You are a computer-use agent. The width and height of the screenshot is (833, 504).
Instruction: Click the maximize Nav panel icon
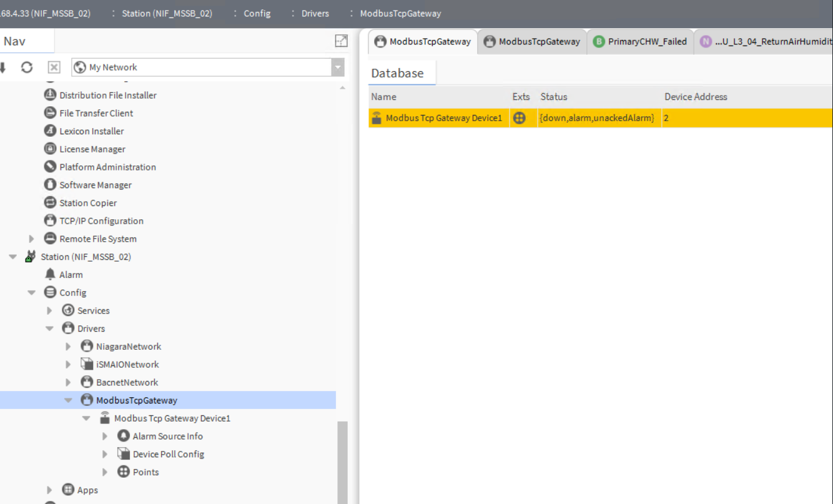(x=341, y=41)
